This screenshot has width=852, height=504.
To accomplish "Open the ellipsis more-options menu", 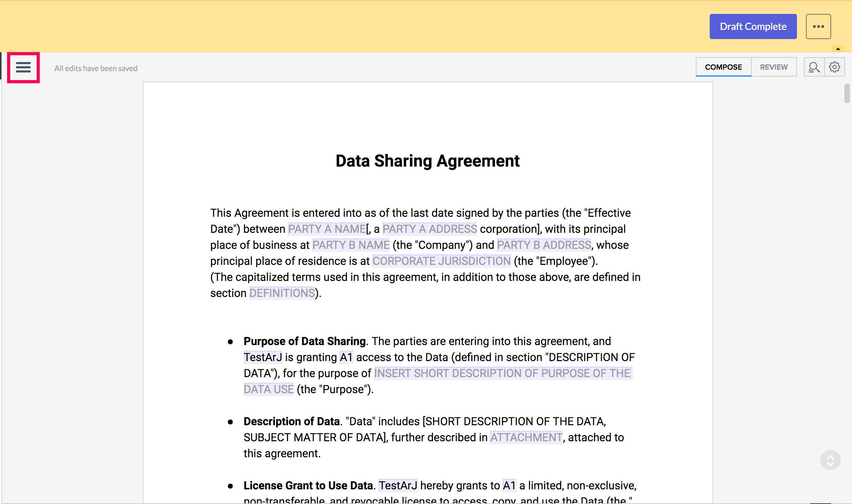I will (818, 26).
